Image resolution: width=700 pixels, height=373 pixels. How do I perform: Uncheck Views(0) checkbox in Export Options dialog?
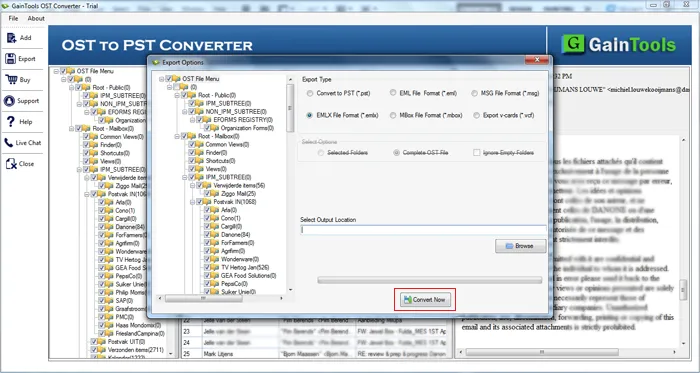point(192,169)
